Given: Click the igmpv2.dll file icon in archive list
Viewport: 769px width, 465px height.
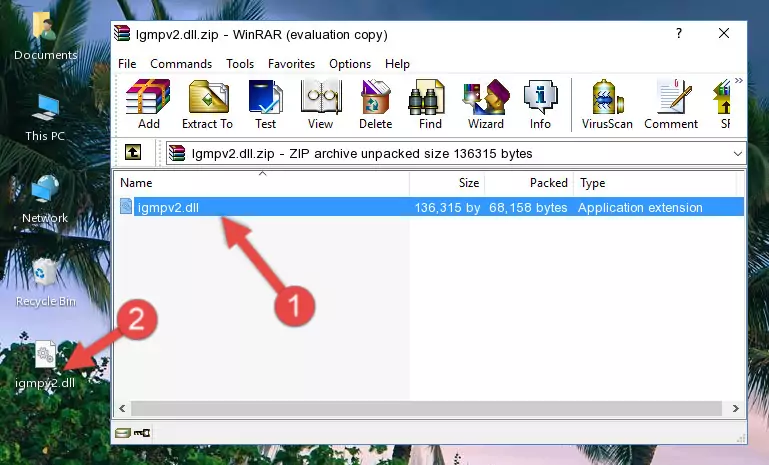Looking at the screenshot, I should [126, 207].
